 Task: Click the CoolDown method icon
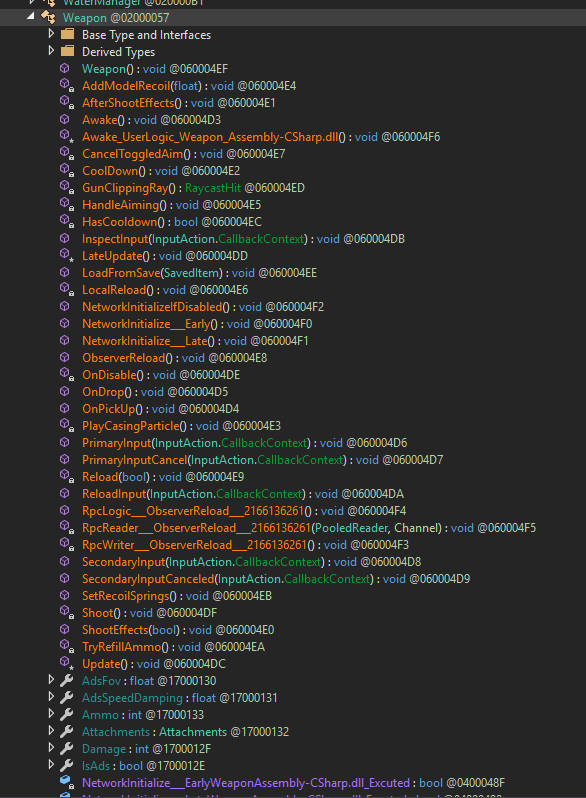pos(67,170)
